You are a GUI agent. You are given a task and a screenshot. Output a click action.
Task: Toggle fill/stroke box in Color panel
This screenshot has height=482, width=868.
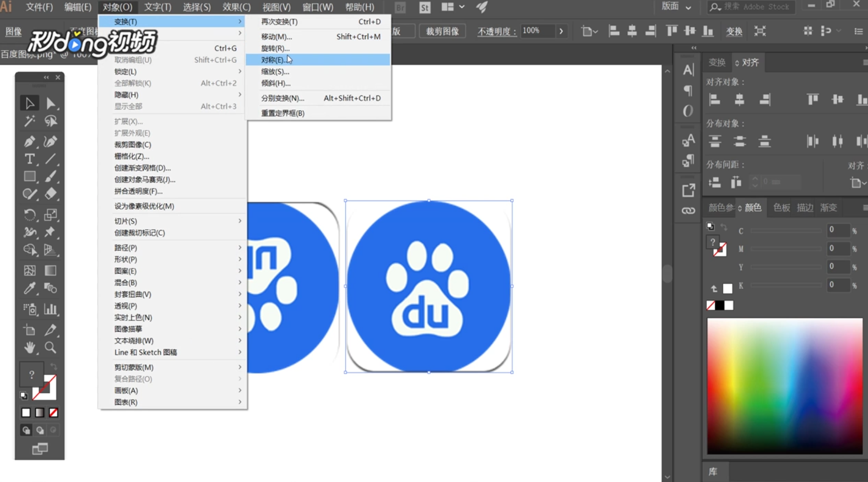click(x=717, y=246)
